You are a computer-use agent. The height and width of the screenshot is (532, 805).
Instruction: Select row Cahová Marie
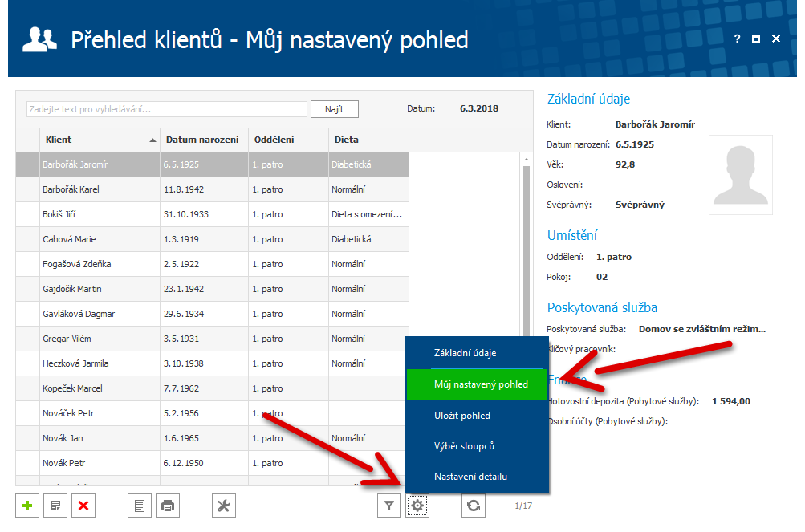coord(212,239)
